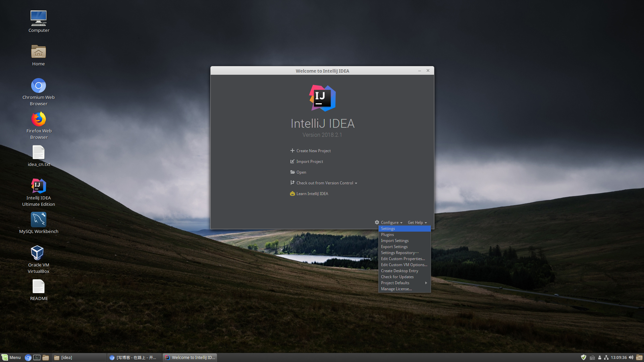
Task: Click the clock showing 13:09:36
Action: click(x=619, y=358)
